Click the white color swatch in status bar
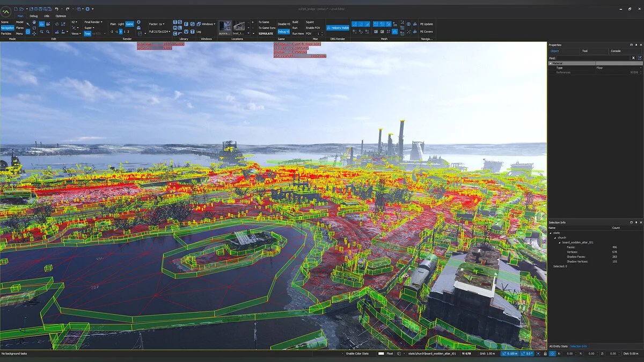 click(381, 353)
